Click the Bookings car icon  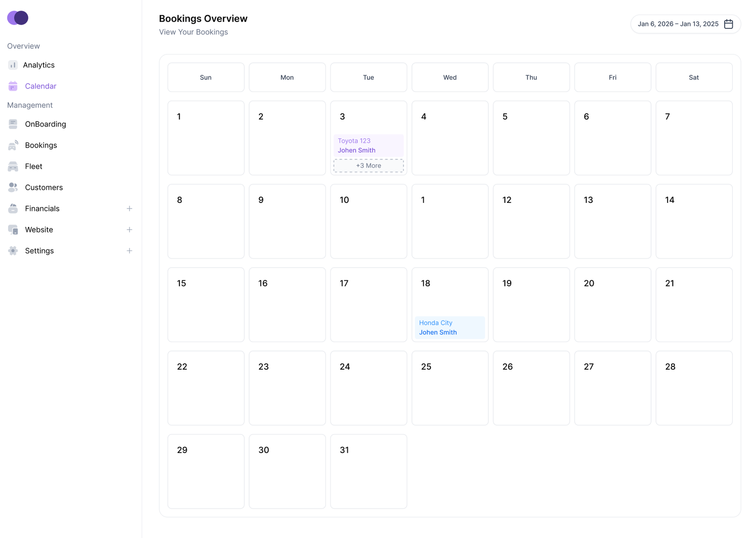click(13, 145)
